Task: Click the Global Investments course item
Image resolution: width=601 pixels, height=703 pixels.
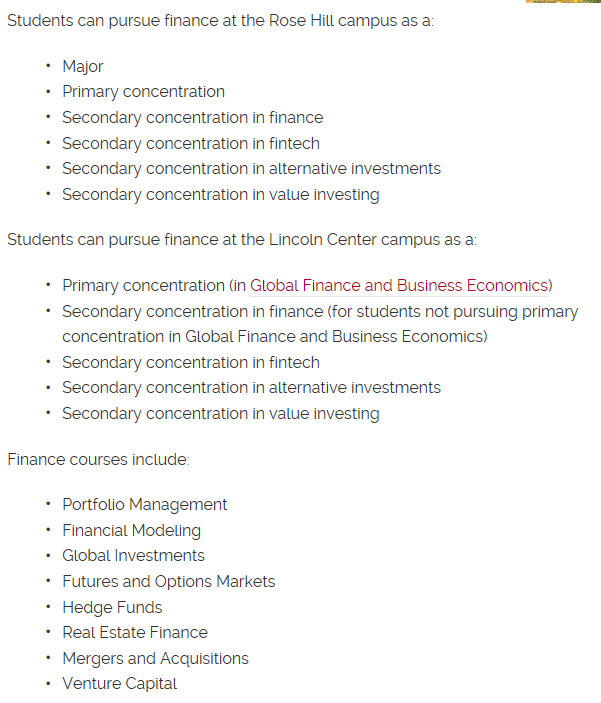Action: (x=133, y=556)
